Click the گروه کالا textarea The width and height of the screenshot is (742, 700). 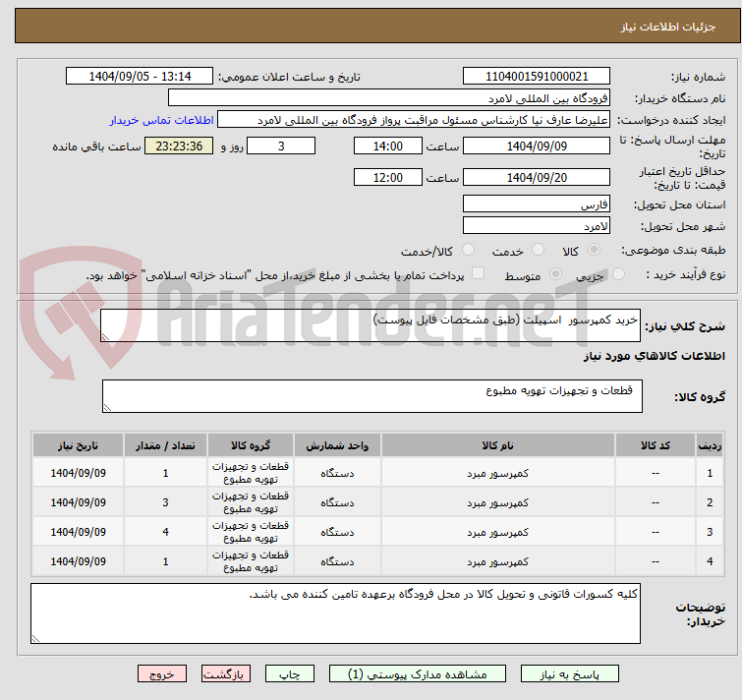(x=371, y=396)
